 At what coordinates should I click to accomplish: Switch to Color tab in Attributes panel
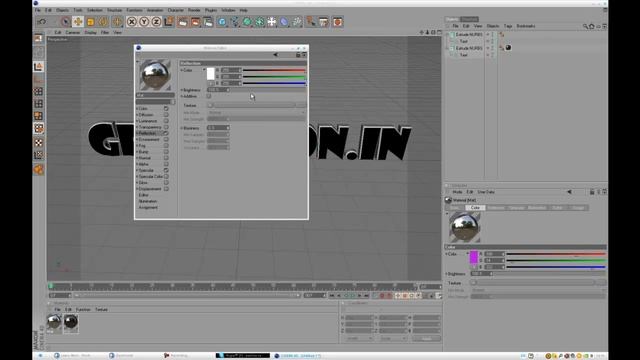(x=475, y=208)
